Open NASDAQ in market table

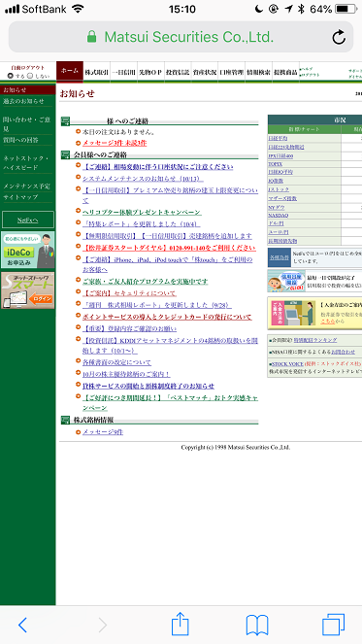point(279,216)
